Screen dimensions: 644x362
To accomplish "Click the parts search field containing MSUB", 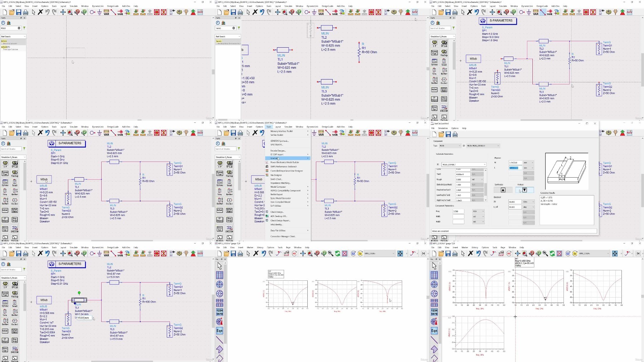I will (x=11, y=28).
